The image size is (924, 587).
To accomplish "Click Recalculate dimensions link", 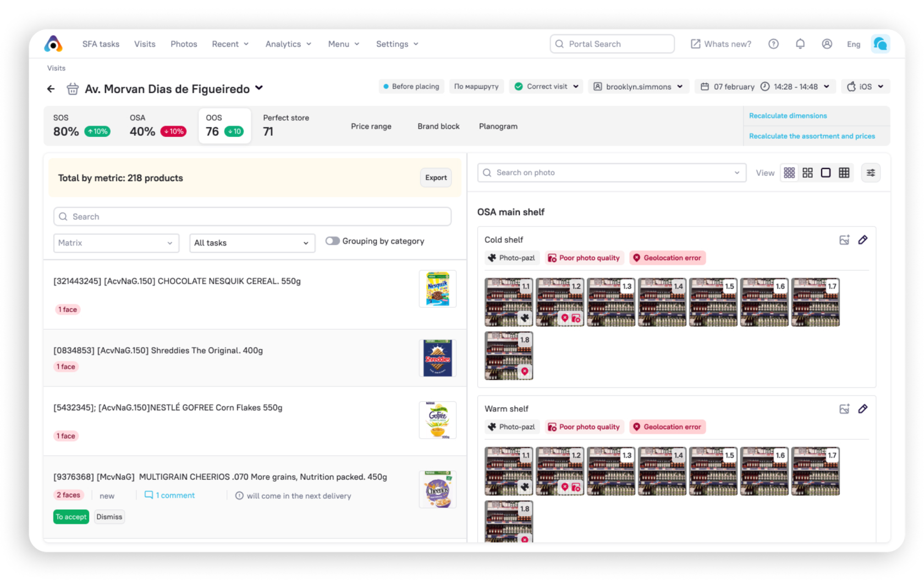I will pos(788,115).
